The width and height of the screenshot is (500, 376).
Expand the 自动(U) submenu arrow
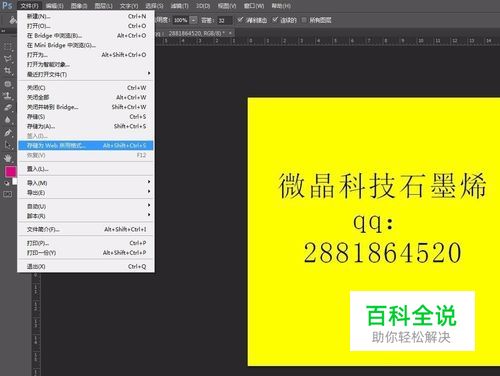tap(149, 205)
